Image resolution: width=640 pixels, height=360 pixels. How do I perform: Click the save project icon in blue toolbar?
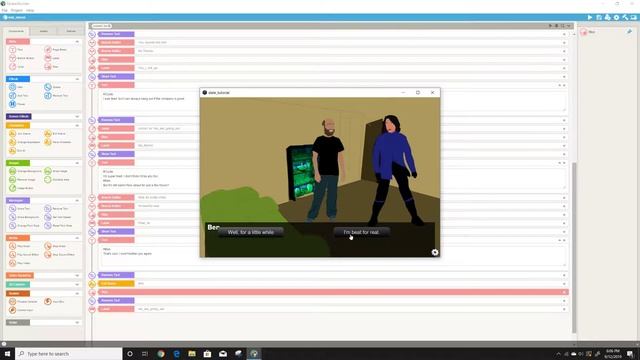point(599,18)
